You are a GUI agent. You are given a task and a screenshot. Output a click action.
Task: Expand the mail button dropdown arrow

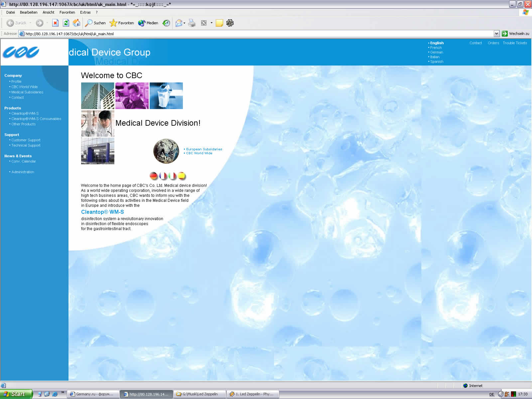[185, 23]
